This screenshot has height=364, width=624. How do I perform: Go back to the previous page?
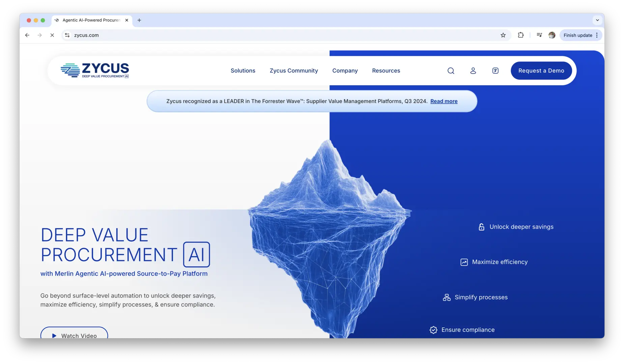27,35
